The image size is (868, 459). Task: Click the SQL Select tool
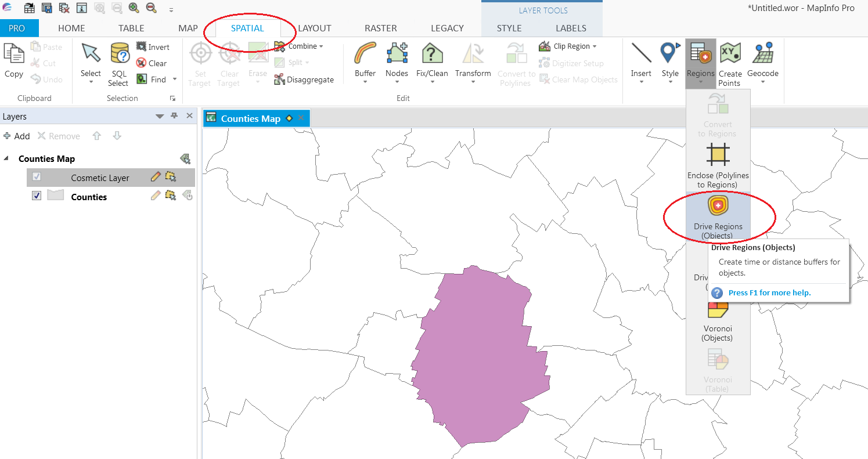click(118, 64)
